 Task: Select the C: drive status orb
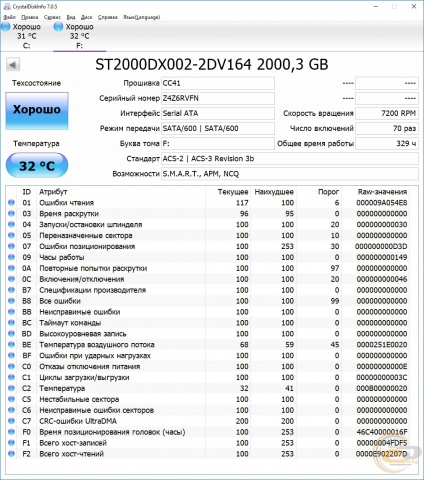pyautogui.click(x=6, y=27)
